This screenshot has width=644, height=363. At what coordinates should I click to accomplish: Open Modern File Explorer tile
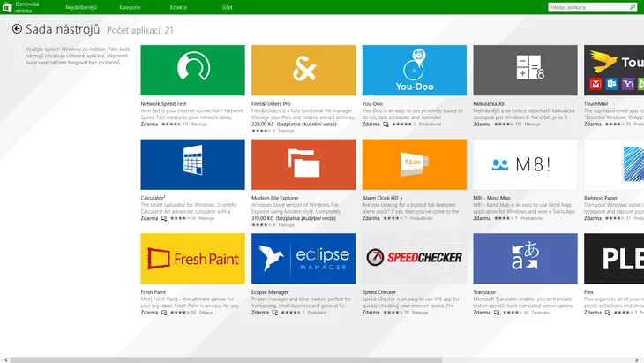pos(303,164)
